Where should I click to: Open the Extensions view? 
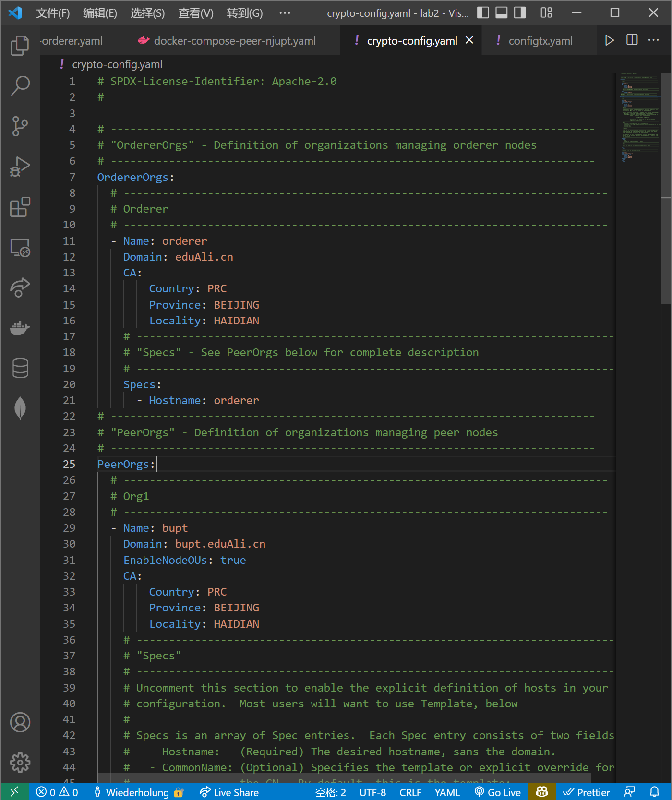point(20,207)
